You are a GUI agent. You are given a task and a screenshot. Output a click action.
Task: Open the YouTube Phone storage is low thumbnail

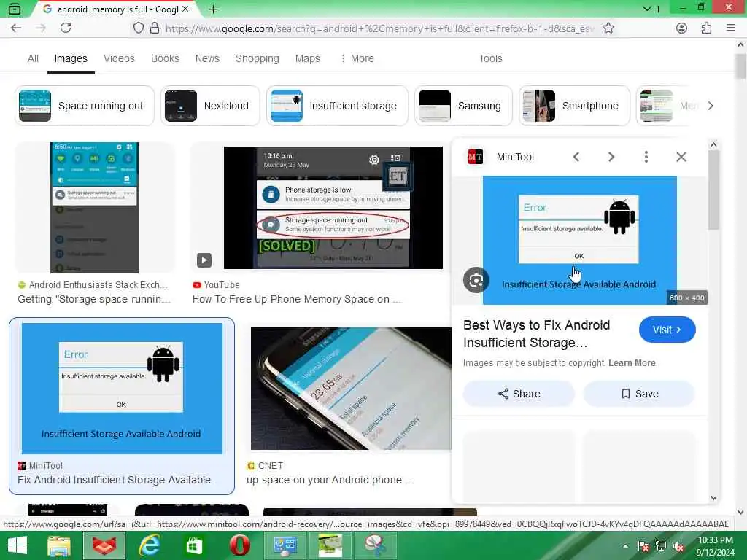333,208
